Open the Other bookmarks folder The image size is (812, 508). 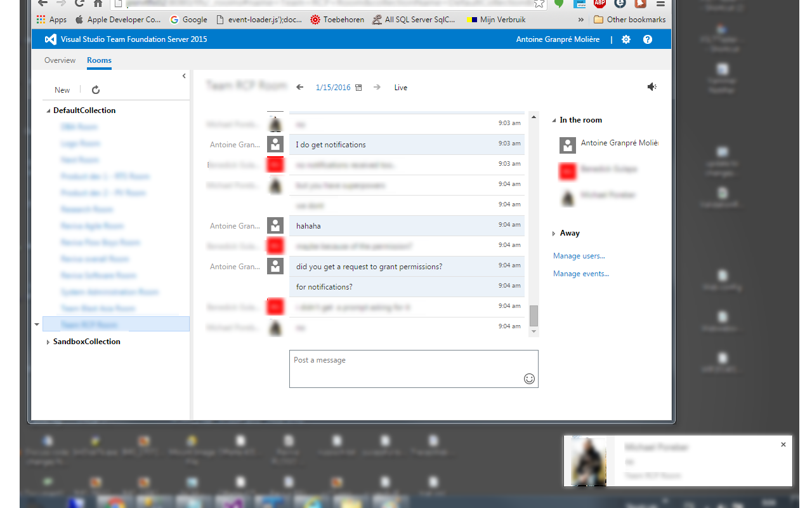tap(630, 20)
